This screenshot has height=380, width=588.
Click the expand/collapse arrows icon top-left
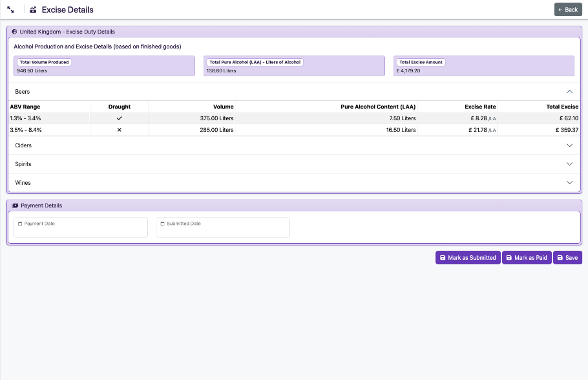click(x=11, y=10)
